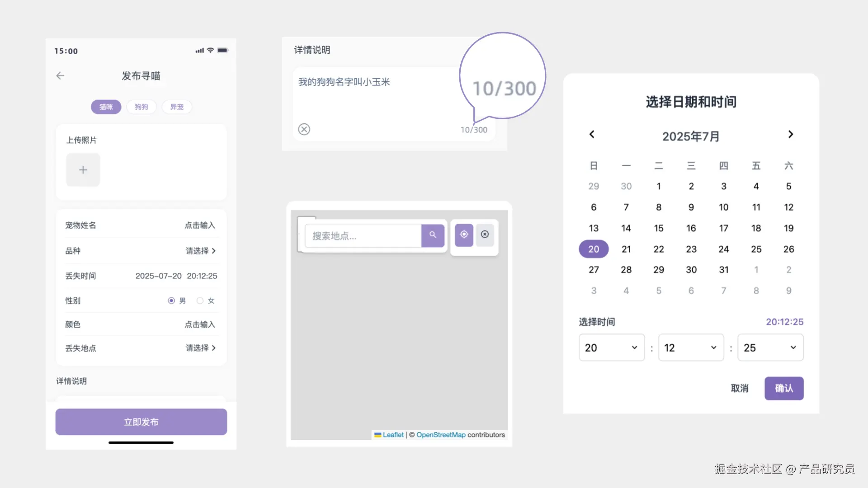Open the minute dropdown showing 12
Screen dimensions: 868x488
tap(691, 347)
